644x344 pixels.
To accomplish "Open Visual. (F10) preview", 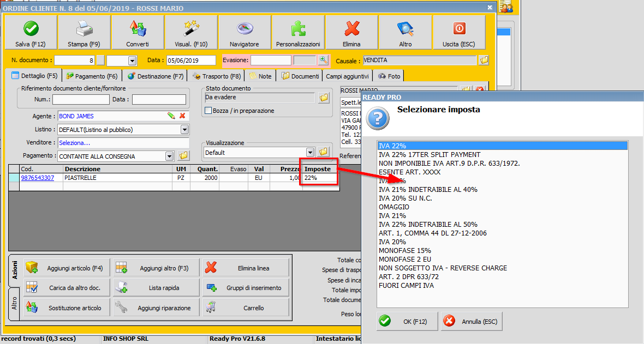I will (191, 33).
